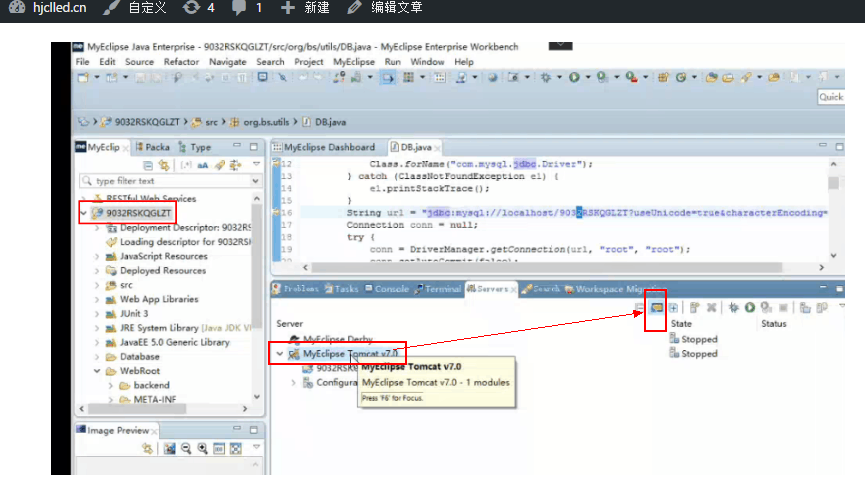
Task: Switch to the Terminal tab
Action: 438,289
